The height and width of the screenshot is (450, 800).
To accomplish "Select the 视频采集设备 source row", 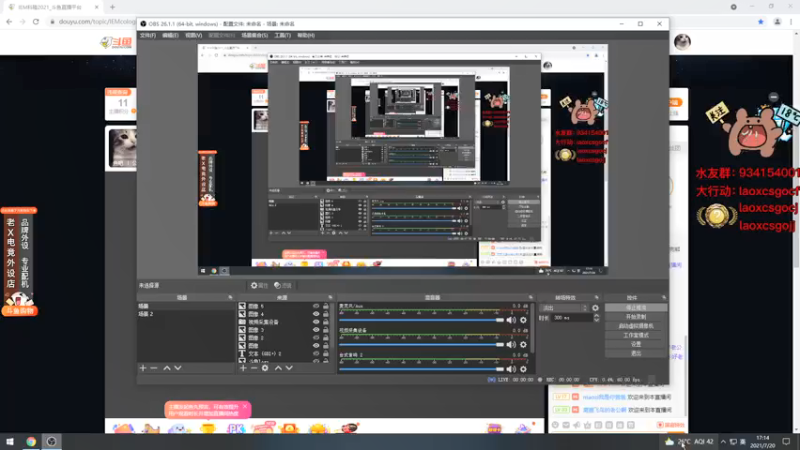I will (285, 322).
